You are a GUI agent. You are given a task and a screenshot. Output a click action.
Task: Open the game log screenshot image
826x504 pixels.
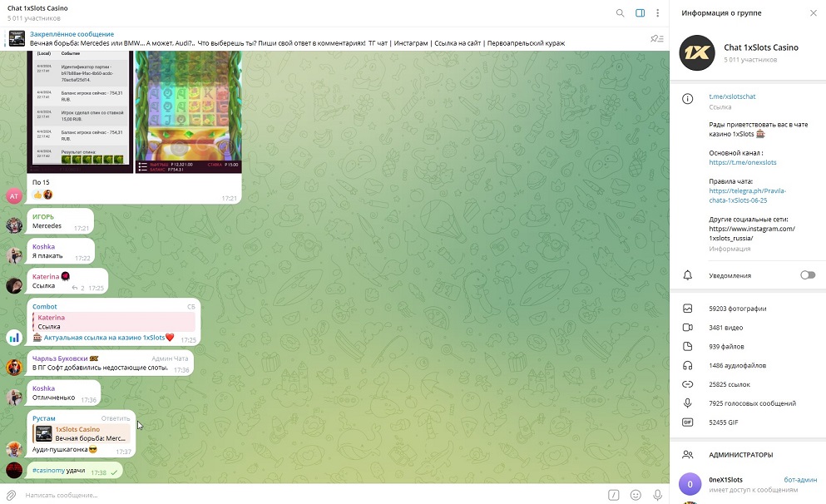click(x=80, y=111)
